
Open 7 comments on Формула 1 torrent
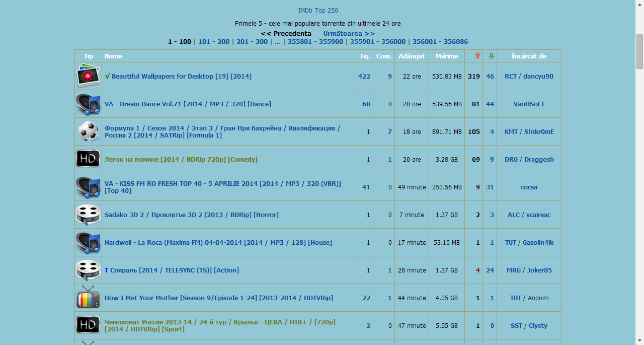390,131
